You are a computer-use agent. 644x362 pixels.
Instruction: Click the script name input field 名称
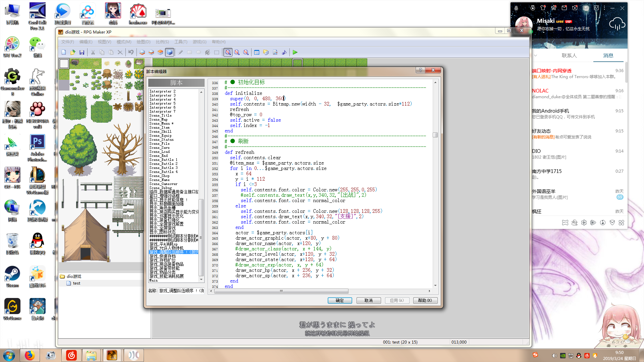181,291
